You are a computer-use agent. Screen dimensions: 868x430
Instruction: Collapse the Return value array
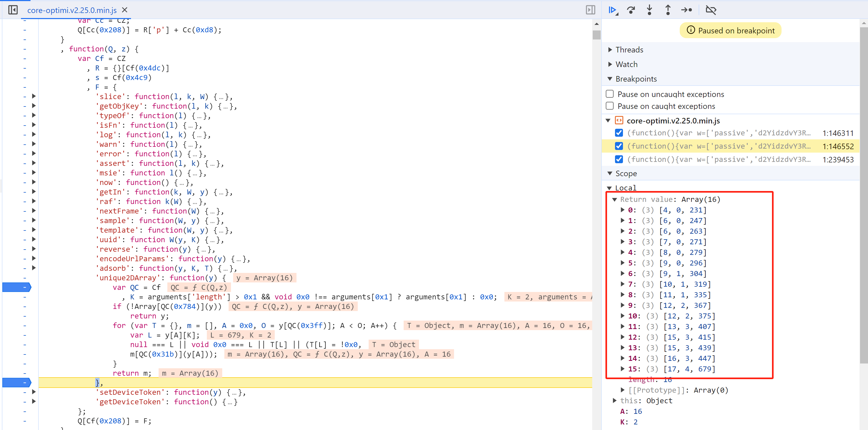[615, 199]
